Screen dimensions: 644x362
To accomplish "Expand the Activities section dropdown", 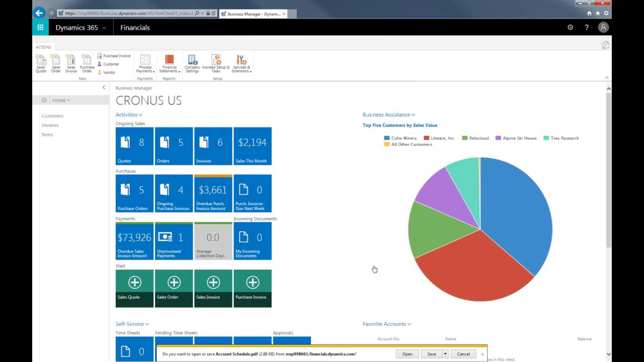I will tap(129, 115).
